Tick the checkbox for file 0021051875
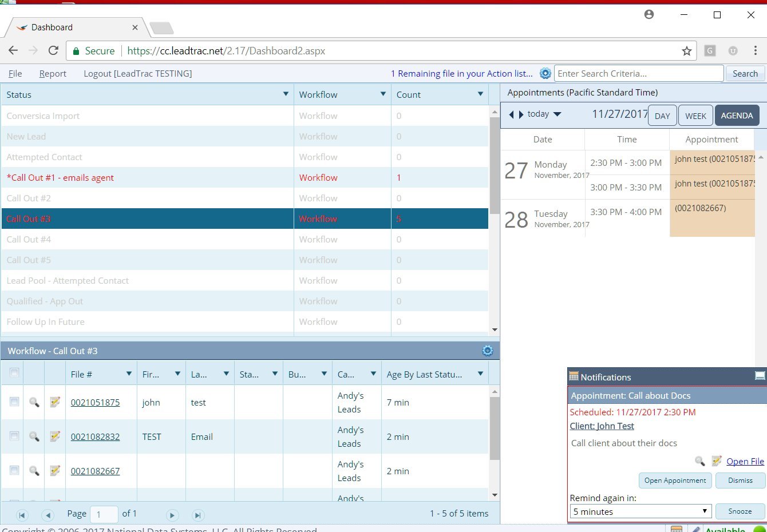This screenshot has height=532, width=767. [x=14, y=402]
